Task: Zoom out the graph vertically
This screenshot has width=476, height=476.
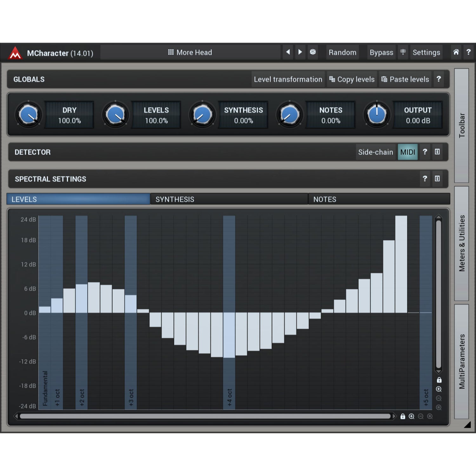Action: pos(439,398)
